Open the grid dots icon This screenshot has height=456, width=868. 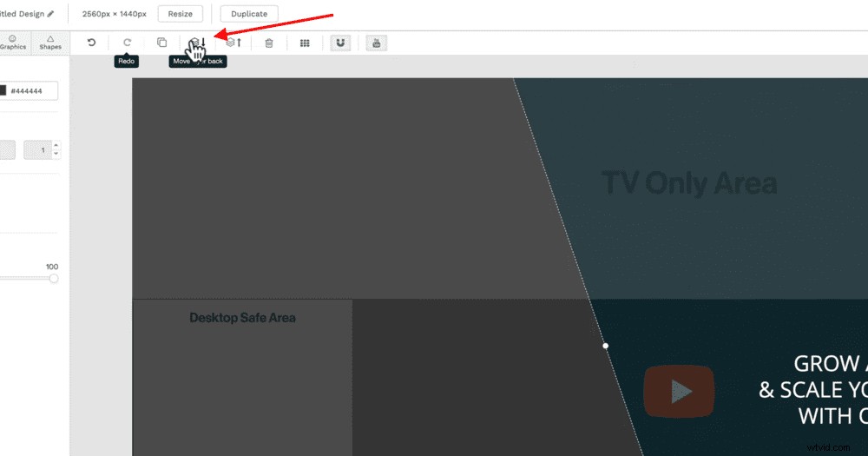point(305,43)
